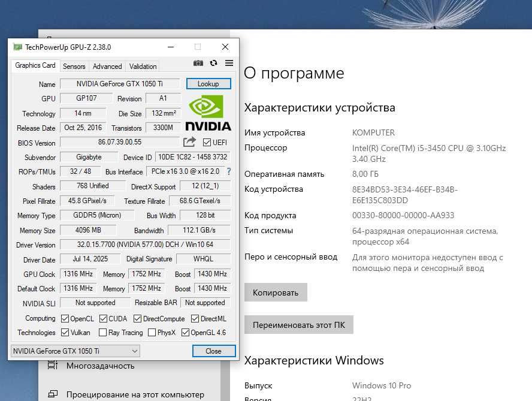Click Memory Size value 4096 MB
The image size is (532, 401).
(x=88, y=230)
